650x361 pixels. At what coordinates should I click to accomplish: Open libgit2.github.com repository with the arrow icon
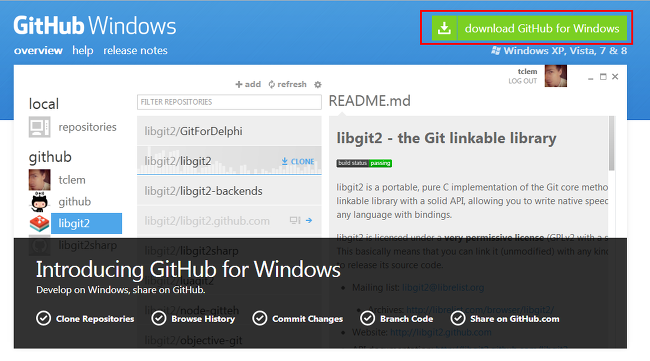(x=309, y=220)
